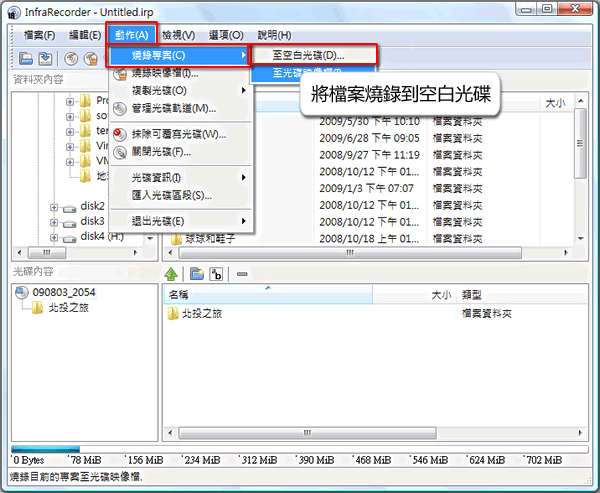This screenshot has height=493, width=600.
Task: Click the 檔案資料夾 type cell for 北投之旅
Action: click(486, 314)
